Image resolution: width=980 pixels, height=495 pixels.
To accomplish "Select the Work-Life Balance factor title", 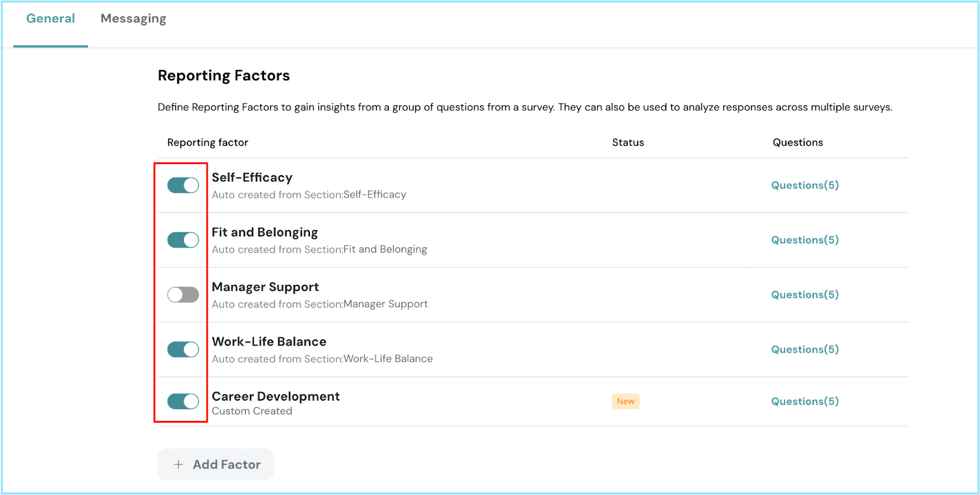I will tap(269, 342).
